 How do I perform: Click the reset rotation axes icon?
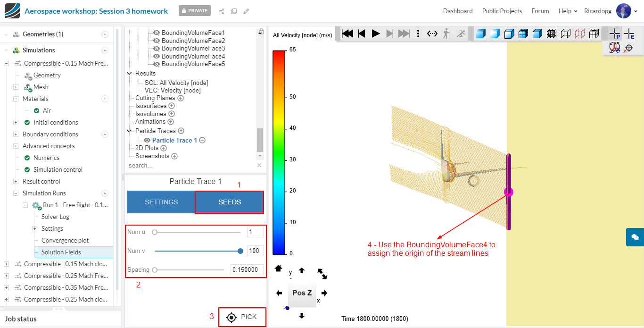pos(614,48)
